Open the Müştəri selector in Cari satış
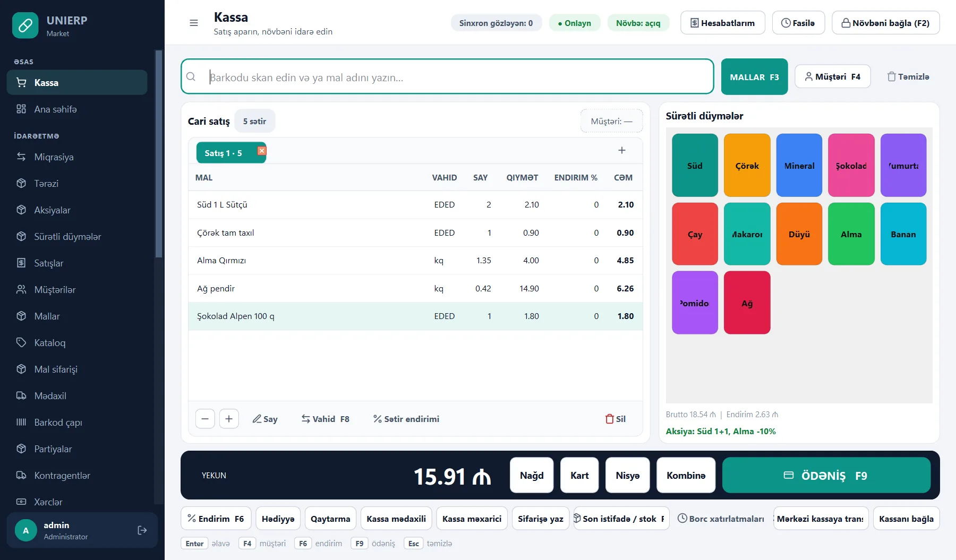Screen dimensions: 956x560 612,121
